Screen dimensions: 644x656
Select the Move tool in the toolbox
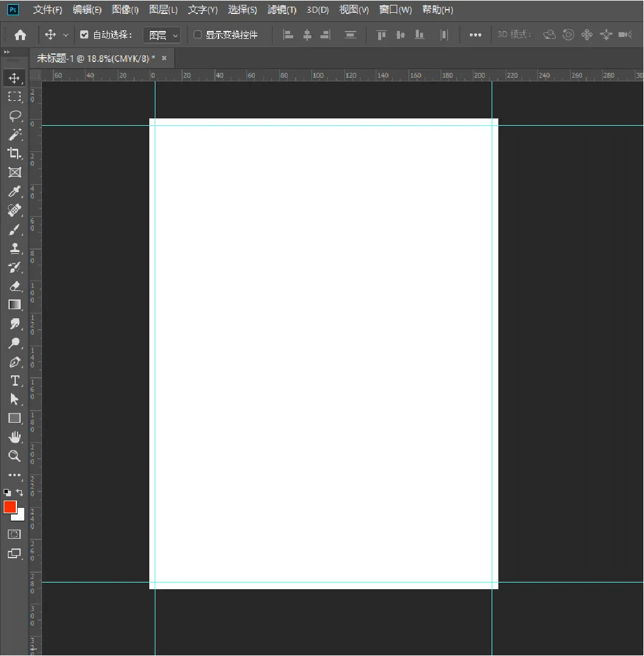(x=14, y=78)
